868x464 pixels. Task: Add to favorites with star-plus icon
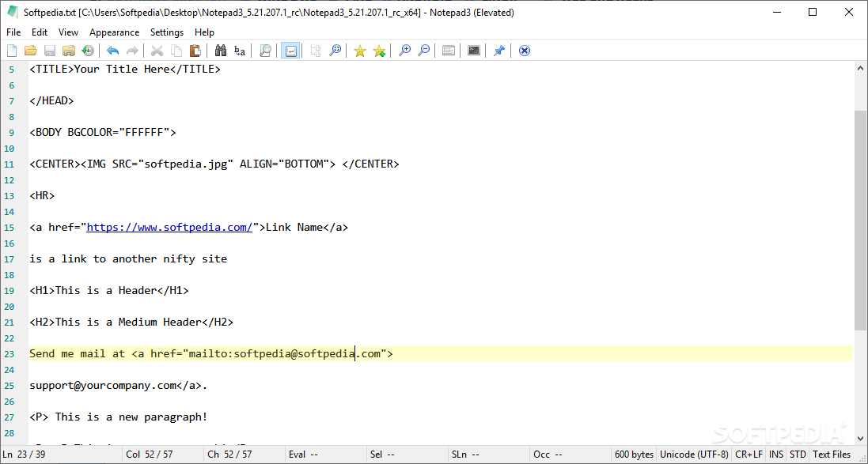(x=379, y=51)
